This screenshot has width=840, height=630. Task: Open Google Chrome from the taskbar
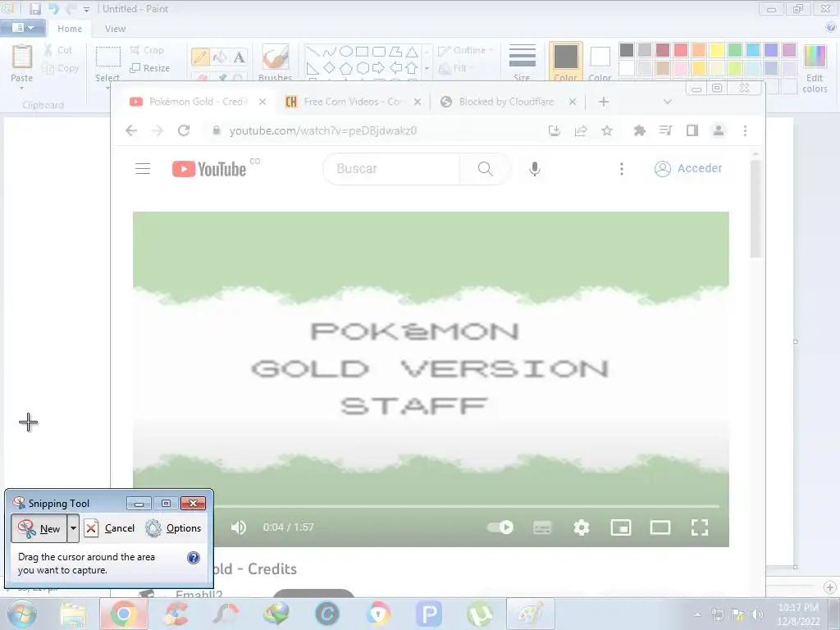(x=124, y=614)
